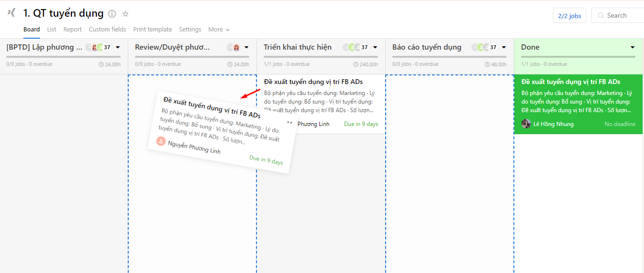The image size is (644, 273).
Task: Click the Done column title
Action: point(530,47)
